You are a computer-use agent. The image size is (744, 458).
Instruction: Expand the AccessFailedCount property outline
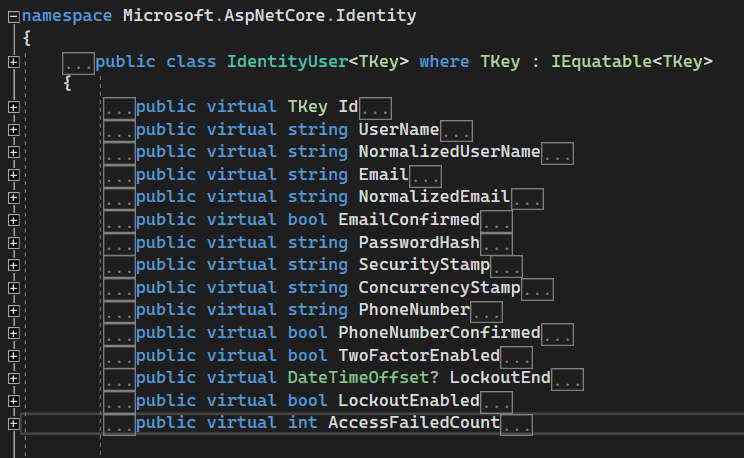pos(14,424)
